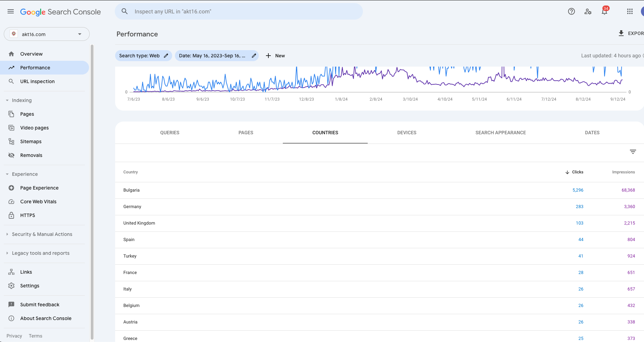Select the Countries tab

click(325, 133)
